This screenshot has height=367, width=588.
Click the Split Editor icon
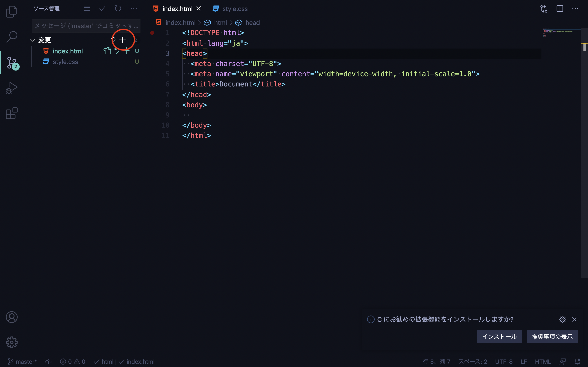[560, 9]
